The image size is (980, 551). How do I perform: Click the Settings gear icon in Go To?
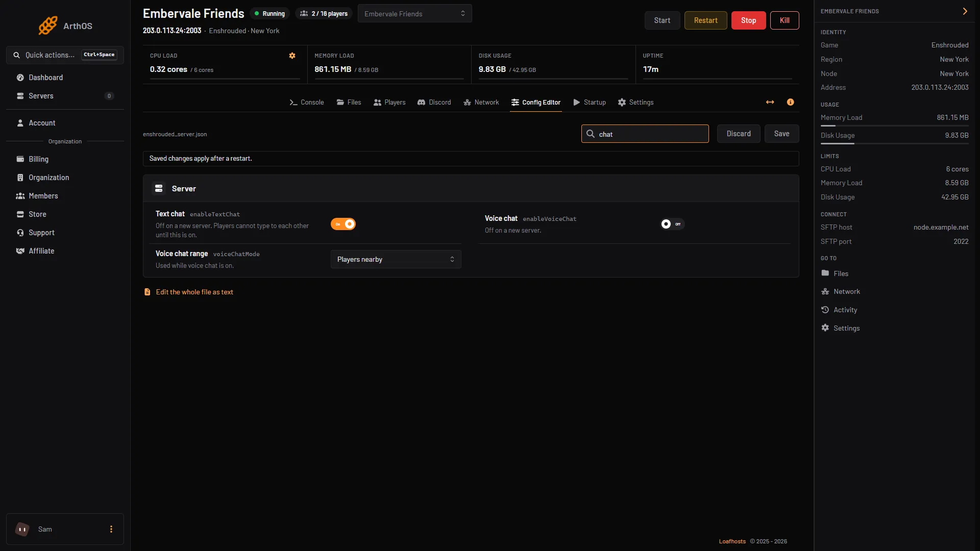[x=825, y=328]
